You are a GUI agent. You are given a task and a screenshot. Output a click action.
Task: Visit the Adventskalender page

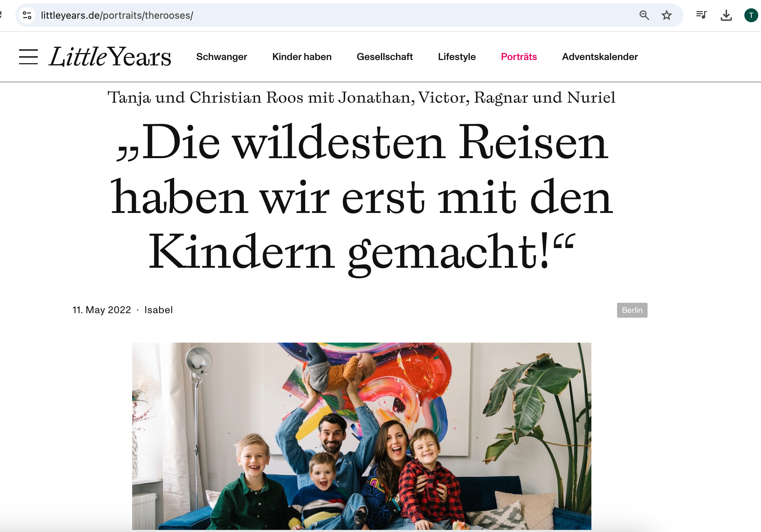point(600,57)
